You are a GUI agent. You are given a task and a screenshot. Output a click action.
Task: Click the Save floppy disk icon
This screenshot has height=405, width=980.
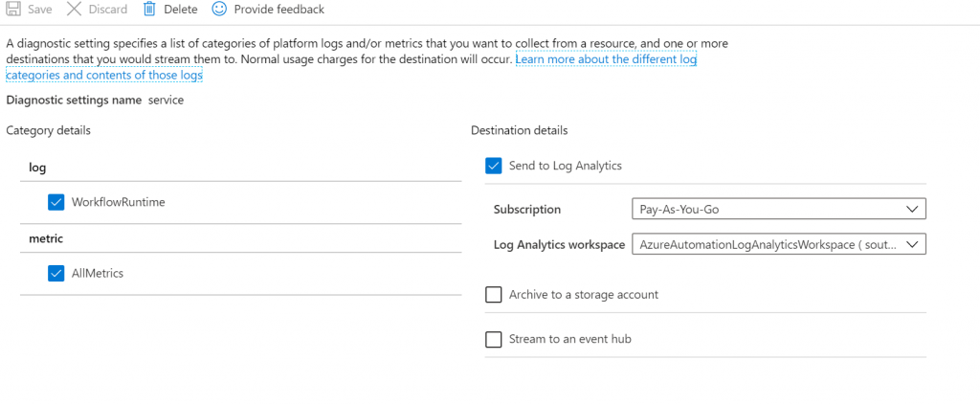tap(13, 10)
